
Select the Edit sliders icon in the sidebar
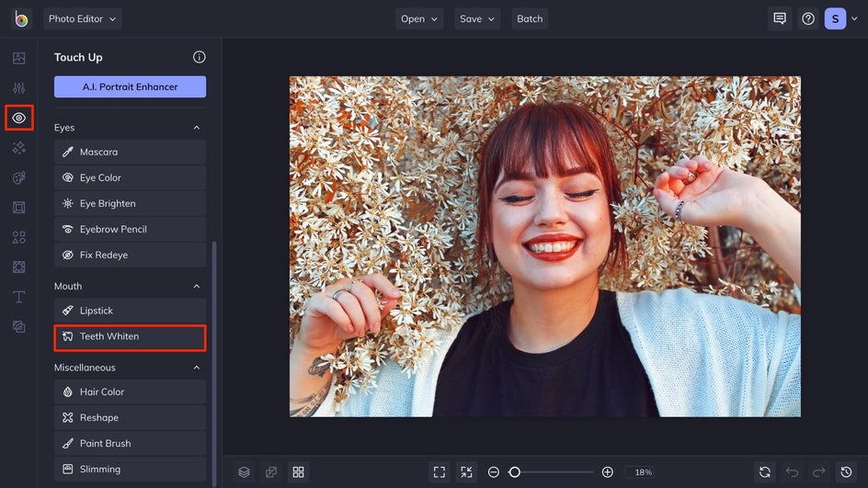pos(18,88)
